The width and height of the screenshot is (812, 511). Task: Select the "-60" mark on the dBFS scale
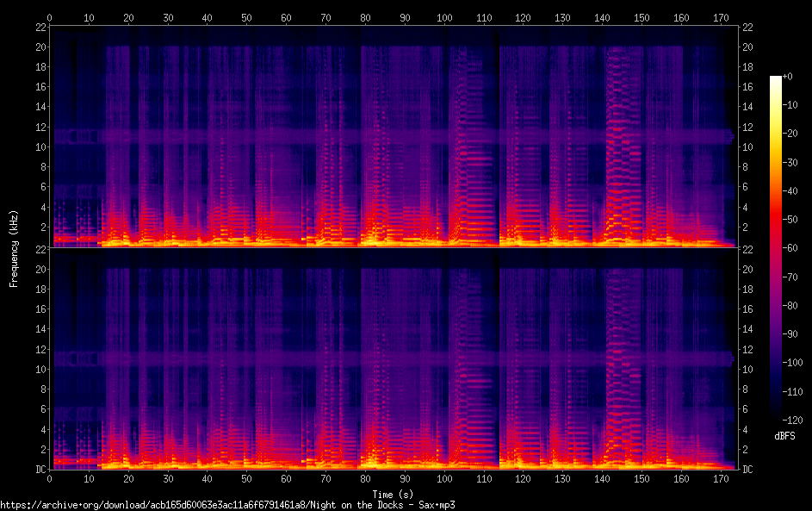click(x=797, y=249)
